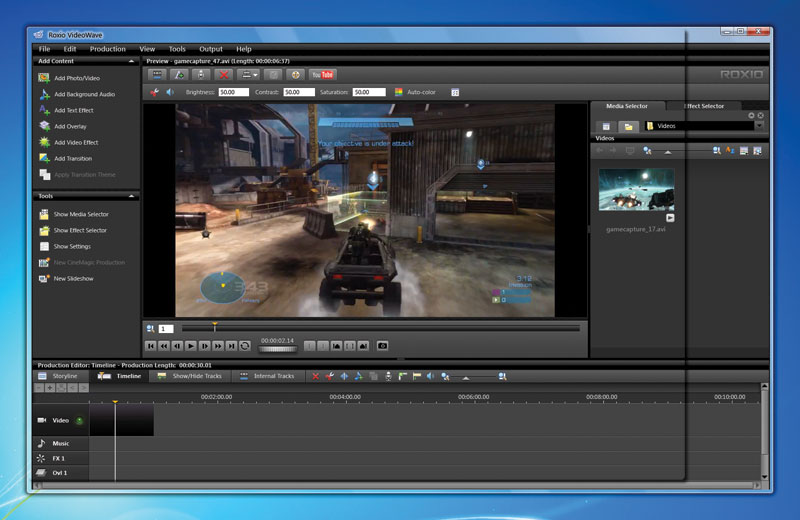Click Add Transition
The image size is (800, 520).
point(73,159)
